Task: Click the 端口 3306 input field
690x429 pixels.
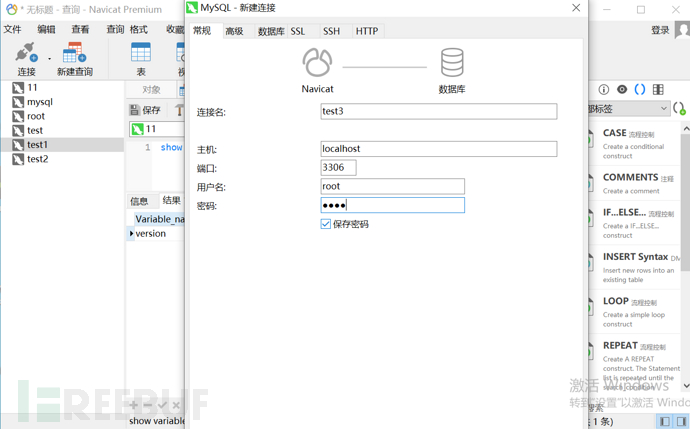Action: (338, 168)
